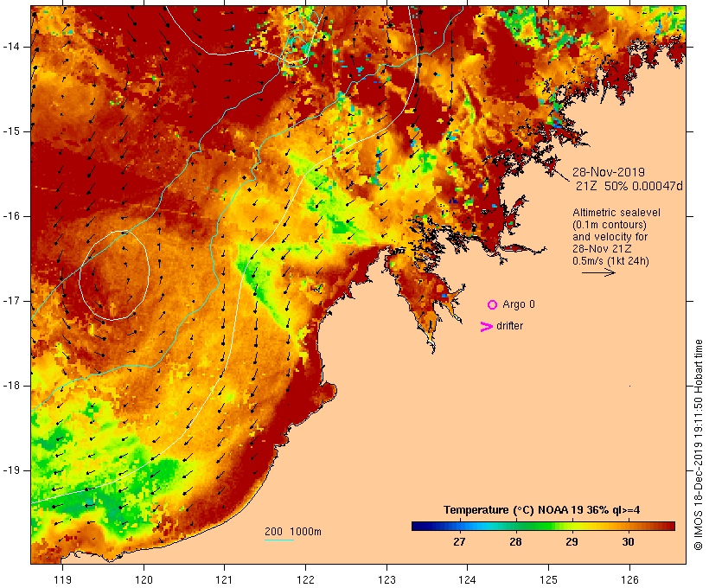
Task: Click the 'Argo 0' legend label
Action: (x=519, y=304)
